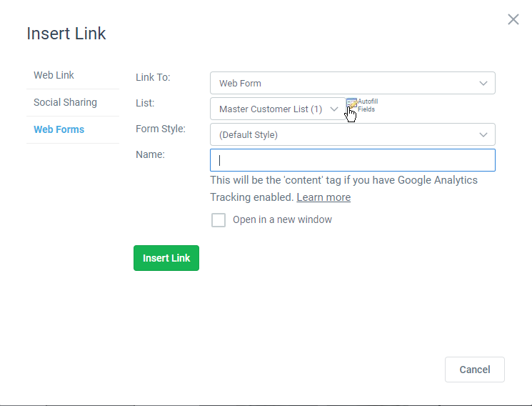Close the Insert Link dialog
The width and height of the screenshot is (532, 406).
point(513,19)
